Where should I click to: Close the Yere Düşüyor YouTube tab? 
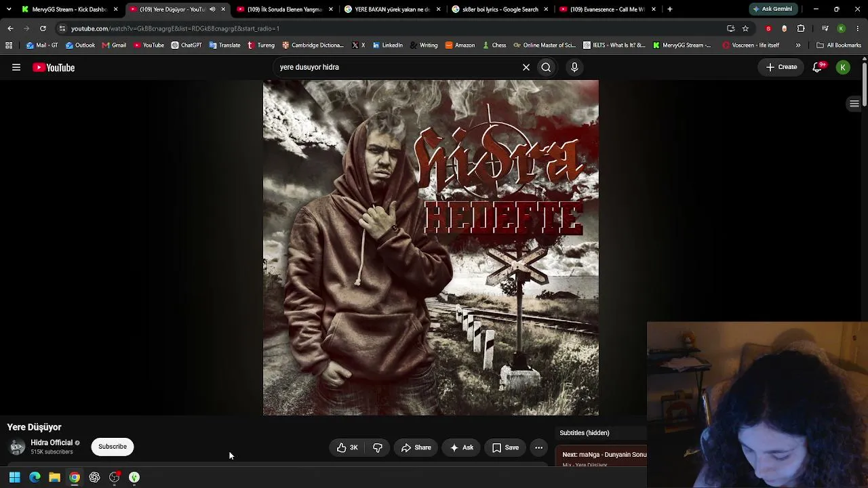tap(223, 9)
